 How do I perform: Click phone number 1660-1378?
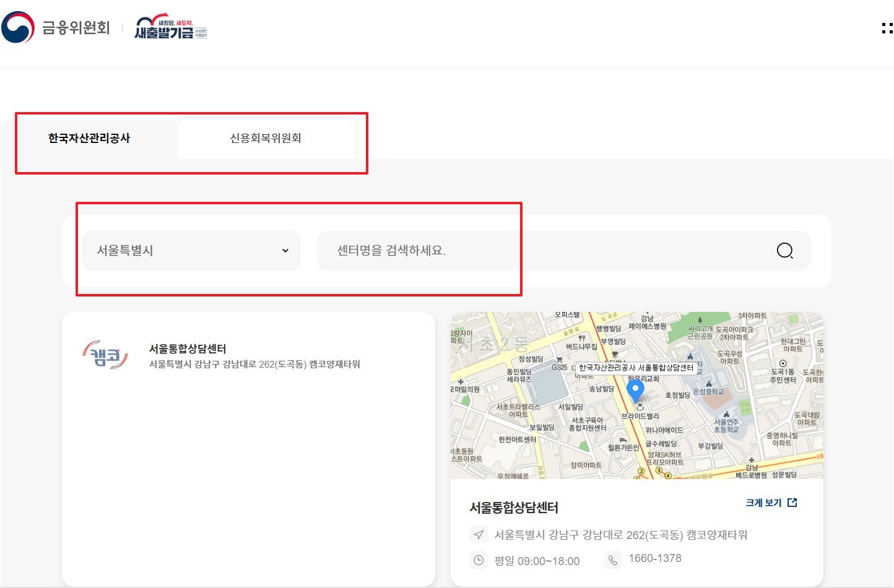click(655, 558)
